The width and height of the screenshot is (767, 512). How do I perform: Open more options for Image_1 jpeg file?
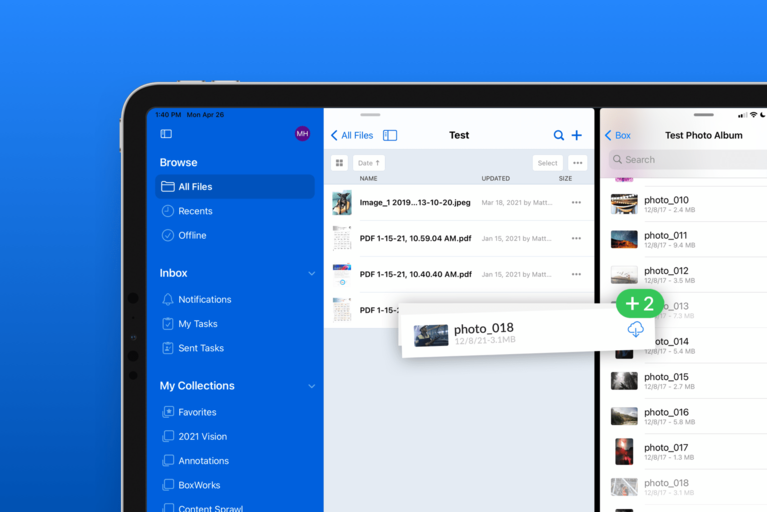[x=576, y=202]
